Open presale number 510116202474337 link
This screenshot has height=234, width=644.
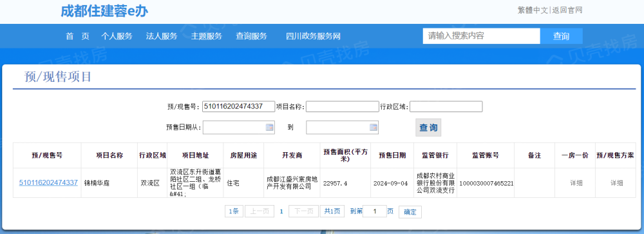pyautogui.click(x=48, y=182)
